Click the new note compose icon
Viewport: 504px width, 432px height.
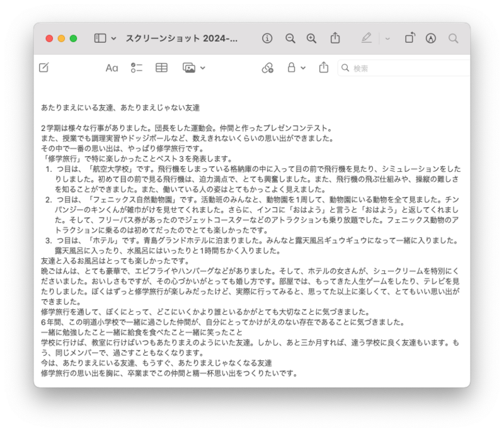point(43,67)
